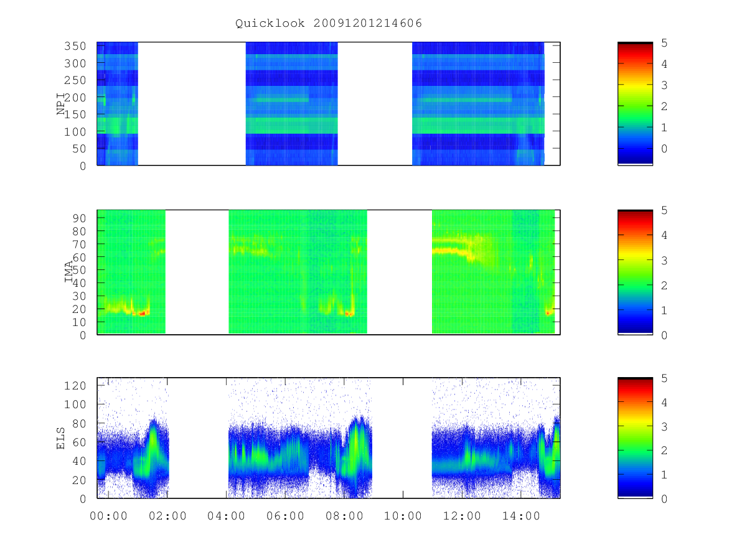Click the 12:00 time axis label
The width and height of the screenshot is (747, 560).
[x=462, y=516]
